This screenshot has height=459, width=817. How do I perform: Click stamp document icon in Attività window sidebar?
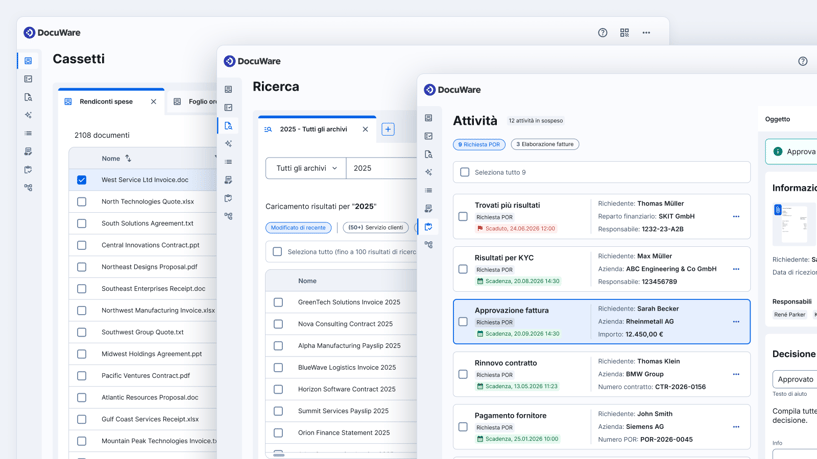pos(428,209)
